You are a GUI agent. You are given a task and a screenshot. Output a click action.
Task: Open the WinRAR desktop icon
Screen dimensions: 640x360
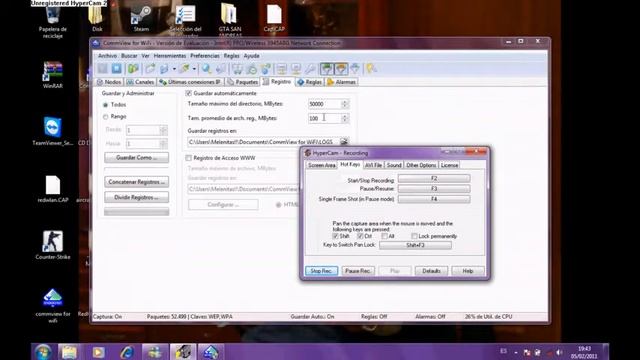point(53,75)
